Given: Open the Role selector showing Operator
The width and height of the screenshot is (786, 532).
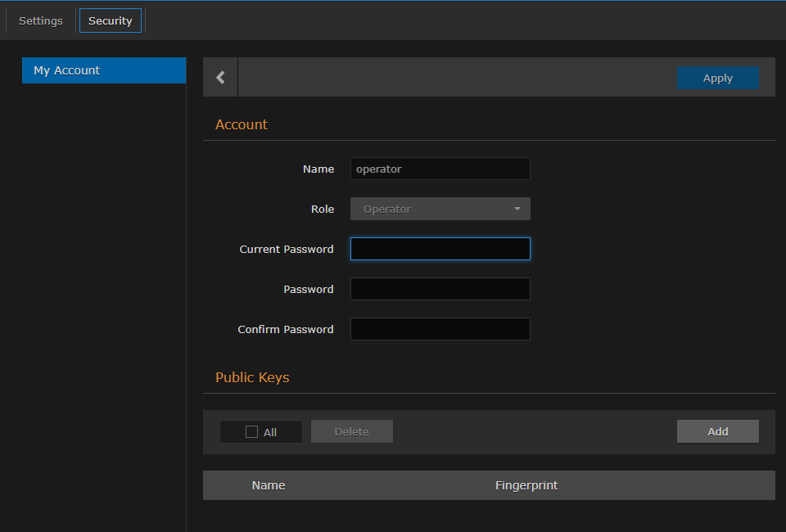Looking at the screenshot, I should pyautogui.click(x=440, y=209).
